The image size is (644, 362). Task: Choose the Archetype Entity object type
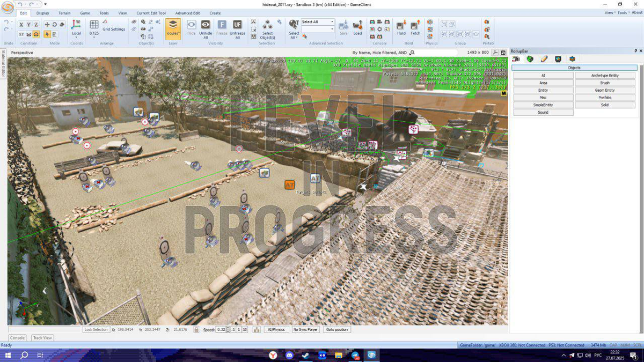click(605, 76)
